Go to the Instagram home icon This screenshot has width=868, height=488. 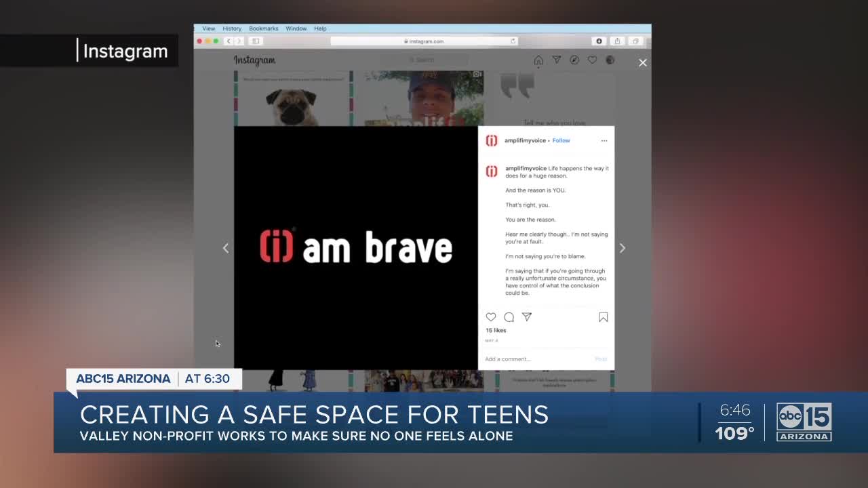[538, 60]
